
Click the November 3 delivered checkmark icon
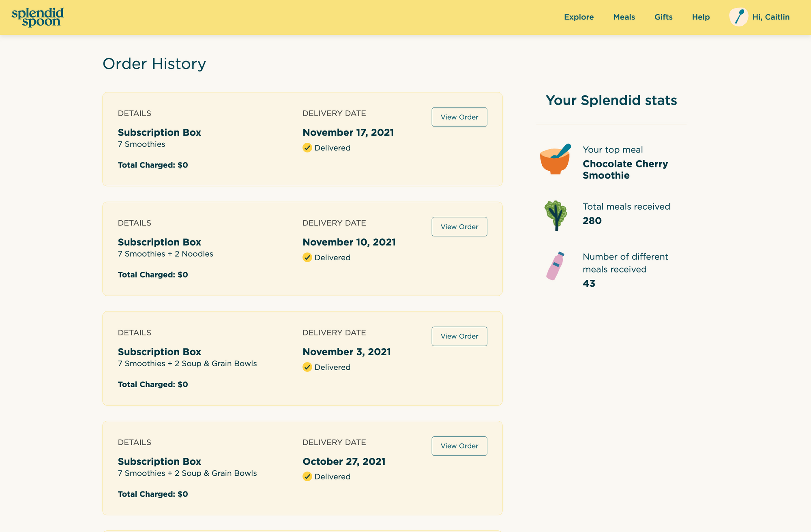(x=307, y=367)
